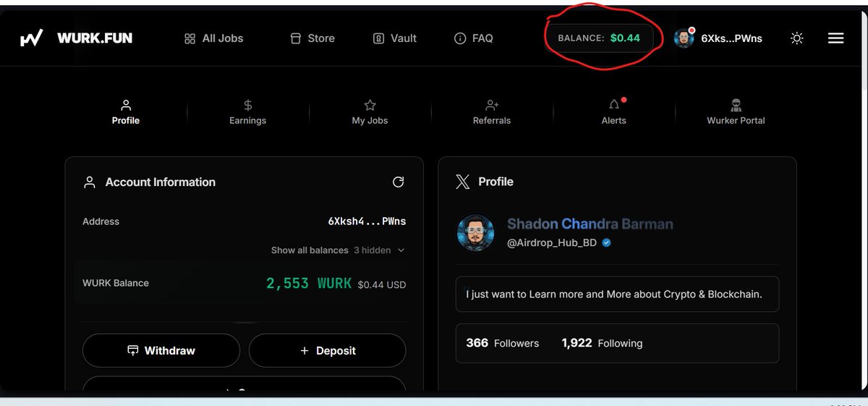Image resolution: width=868 pixels, height=406 pixels.
Task: Click the Deposit button
Action: (328, 350)
